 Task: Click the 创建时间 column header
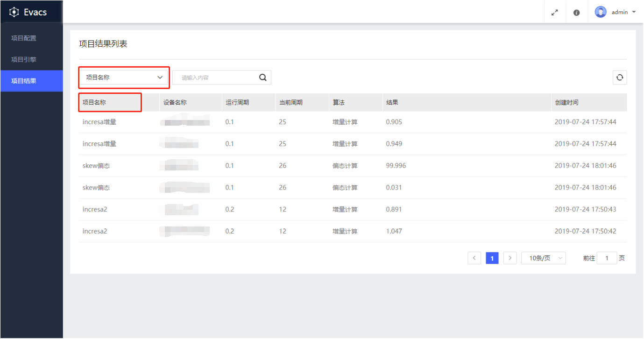pos(566,102)
